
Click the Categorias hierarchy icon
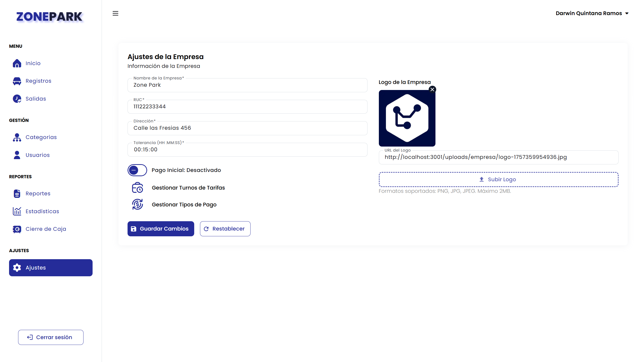point(17,137)
